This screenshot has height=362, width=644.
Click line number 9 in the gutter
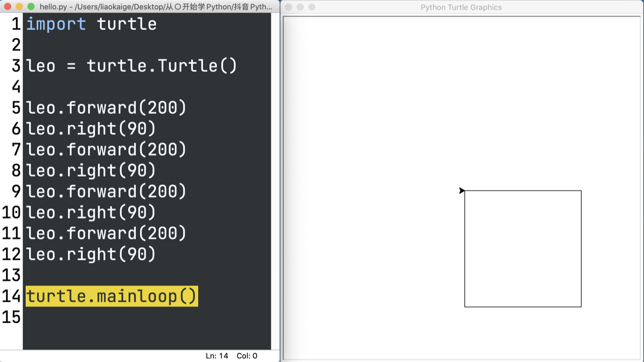click(17, 192)
